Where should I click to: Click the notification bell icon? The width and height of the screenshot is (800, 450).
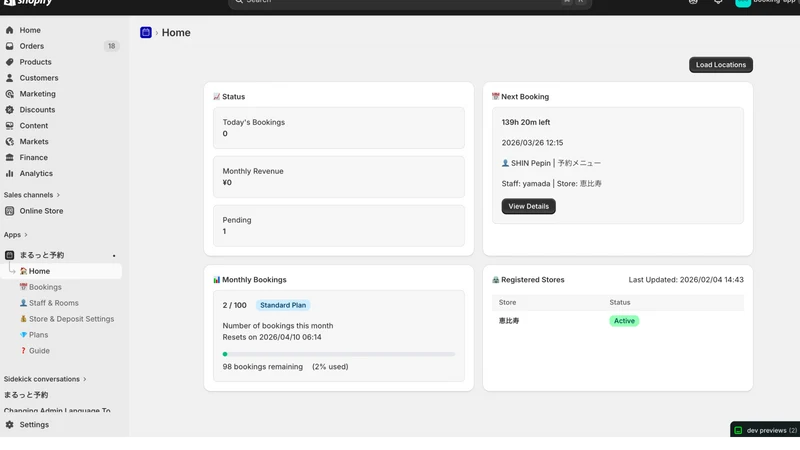[718, 2]
